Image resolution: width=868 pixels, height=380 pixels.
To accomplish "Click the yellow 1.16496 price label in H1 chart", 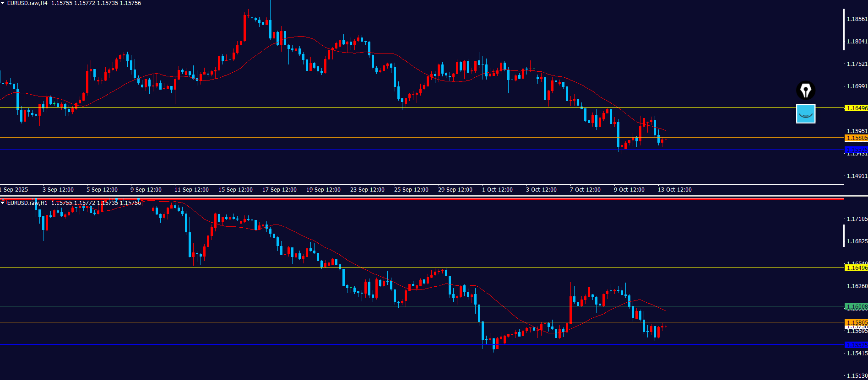I will point(856,268).
